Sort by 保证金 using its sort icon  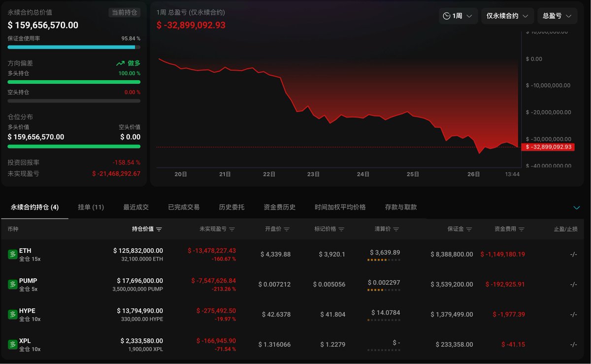pos(469,229)
